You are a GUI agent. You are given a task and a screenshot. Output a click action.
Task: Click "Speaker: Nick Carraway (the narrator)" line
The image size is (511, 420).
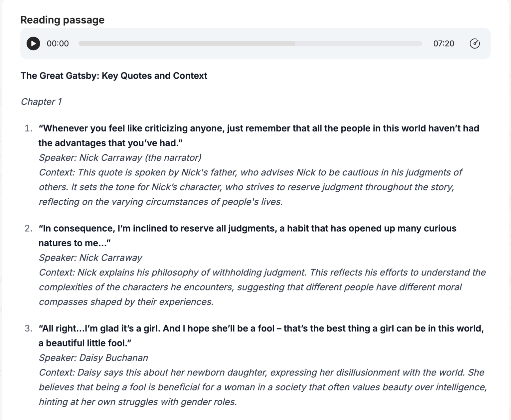120,158
